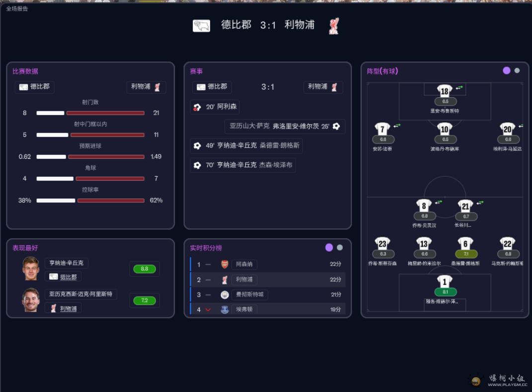The image size is (532, 392).
Task: Select goalkeeper number 1 shirt icon
Action: tap(445, 281)
